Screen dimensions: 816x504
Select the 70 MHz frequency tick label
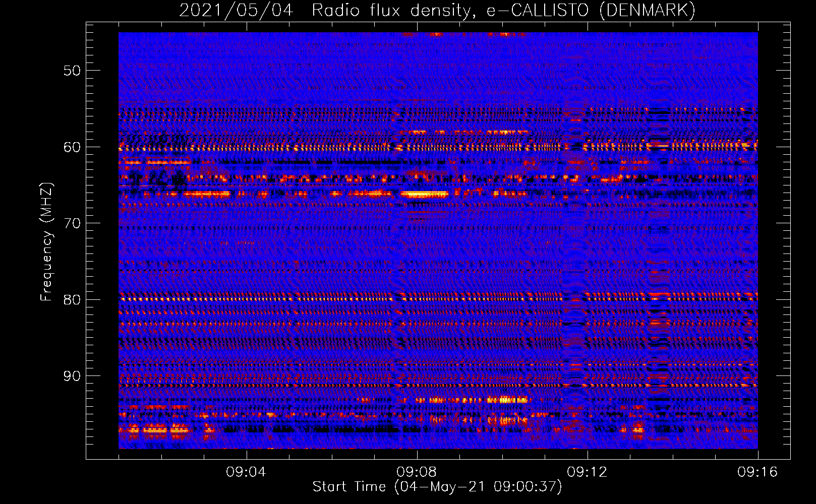[x=72, y=223]
